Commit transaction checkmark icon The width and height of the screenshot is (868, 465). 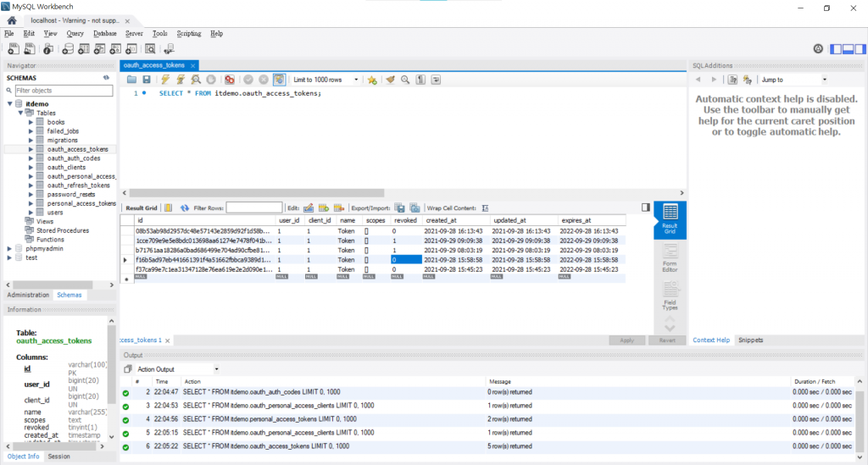click(x=248, y=80)
